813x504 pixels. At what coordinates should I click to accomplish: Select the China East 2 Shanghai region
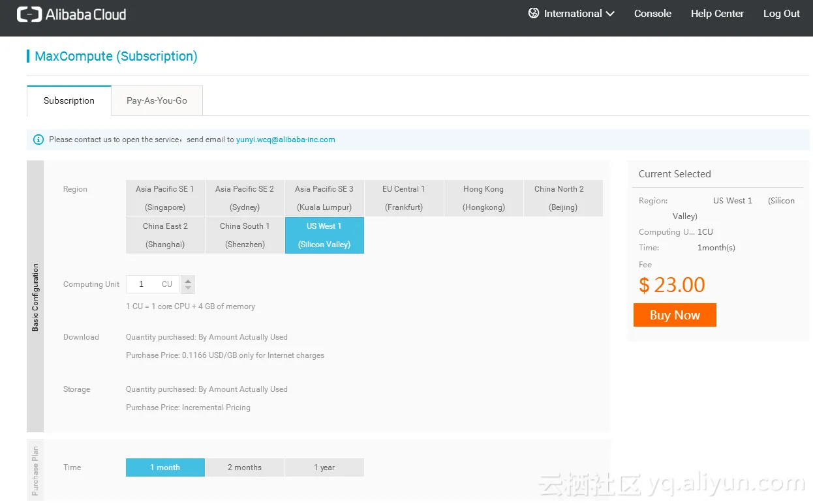coord(165,235)
